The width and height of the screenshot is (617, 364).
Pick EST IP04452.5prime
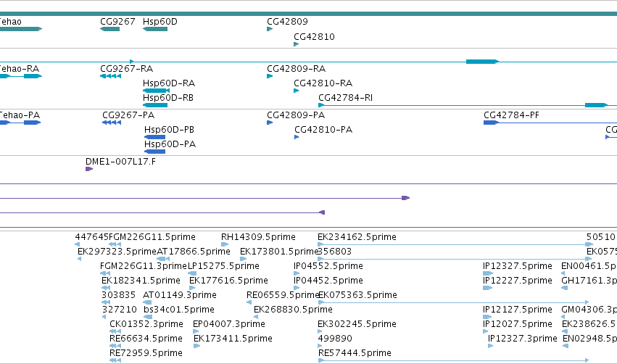click(328, 281)
